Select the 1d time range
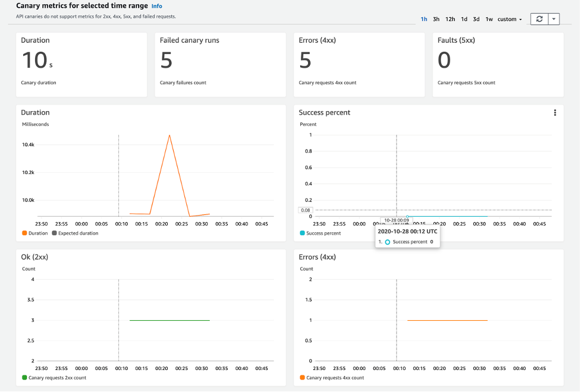The image size is (581, 392). (x=464, y=18)
